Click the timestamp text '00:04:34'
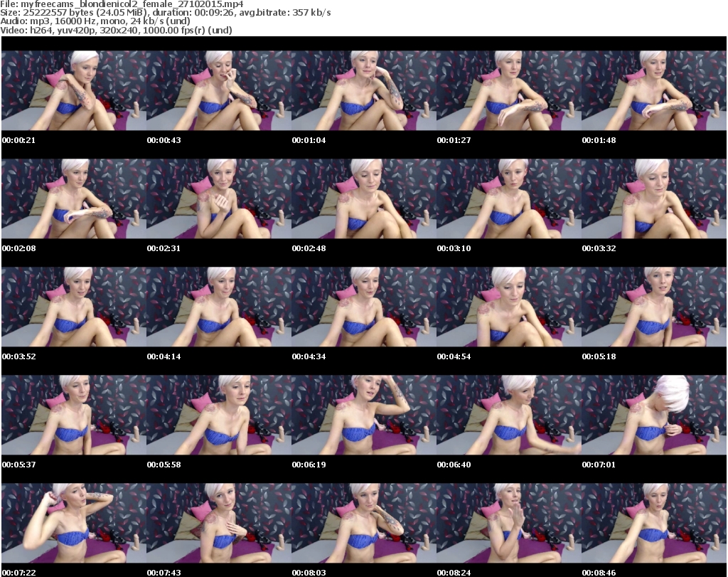This screenshot has width=728, height=577. [309, 356]
